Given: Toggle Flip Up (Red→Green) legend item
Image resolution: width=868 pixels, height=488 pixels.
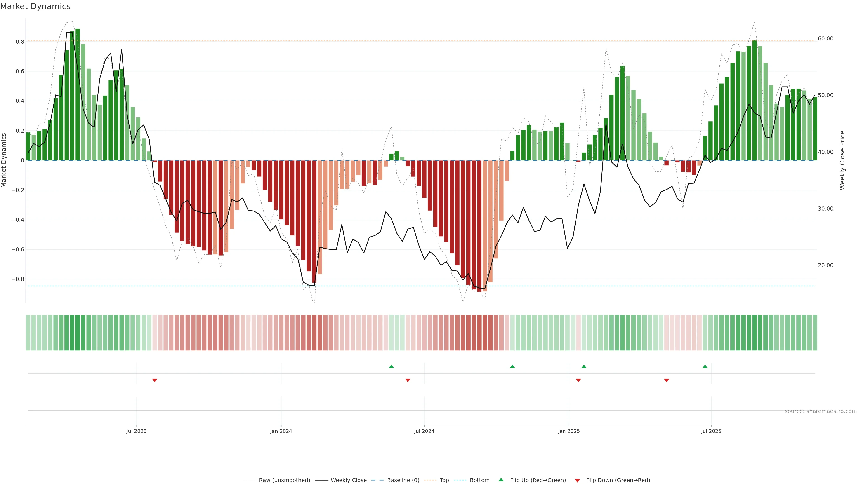Looking at the screenshot, I should (538, 480).
